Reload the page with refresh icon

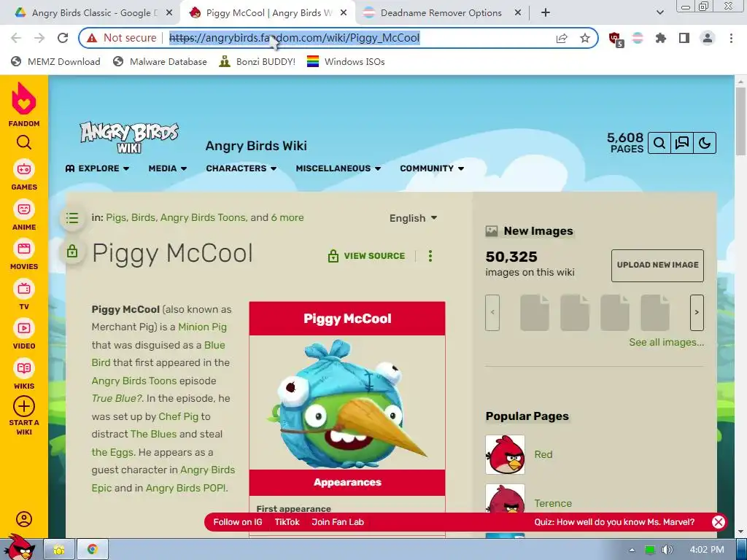pyautogui.click(x=63, y=38)
